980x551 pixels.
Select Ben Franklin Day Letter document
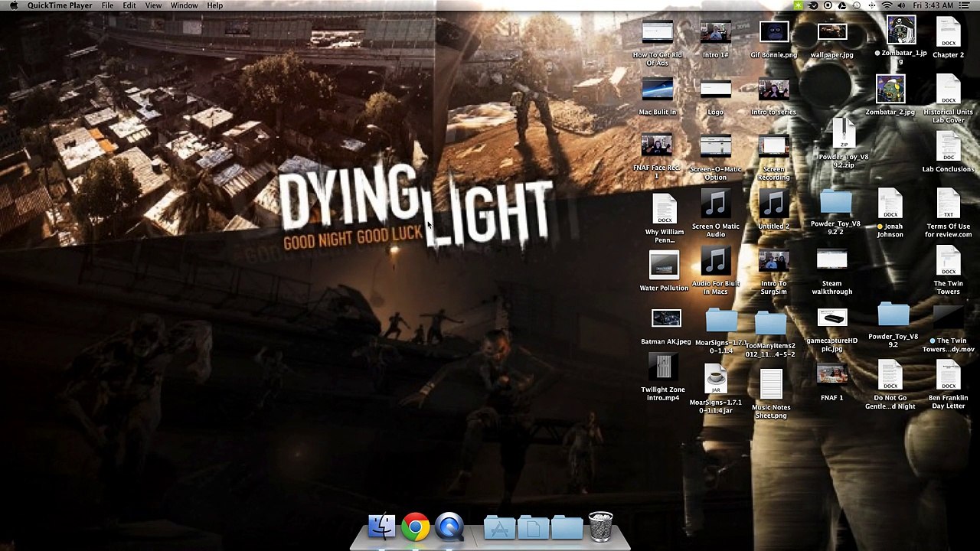click(x=948, y=376)
